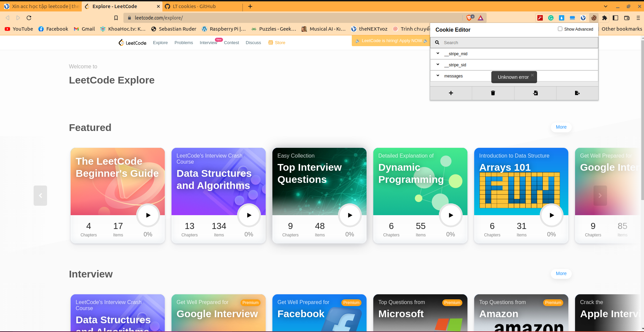Open the Gmail bookmark
644x332 pixels.
[84, 29]
